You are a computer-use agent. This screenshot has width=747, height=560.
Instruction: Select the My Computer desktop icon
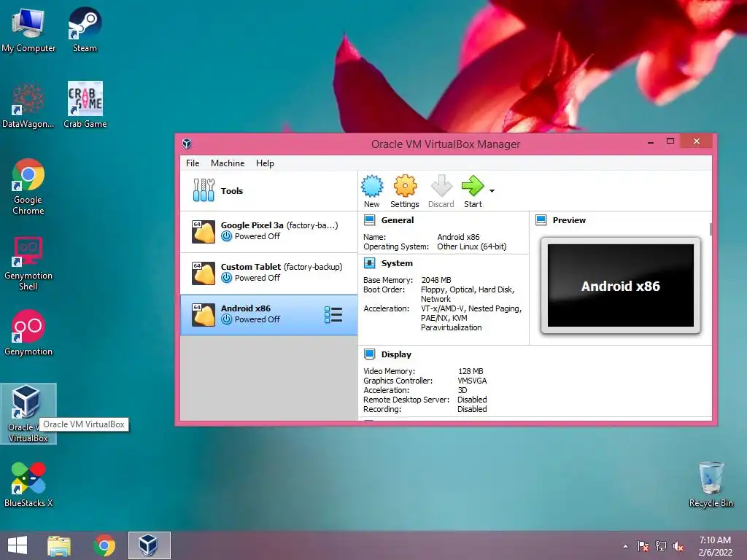[28, 29]
